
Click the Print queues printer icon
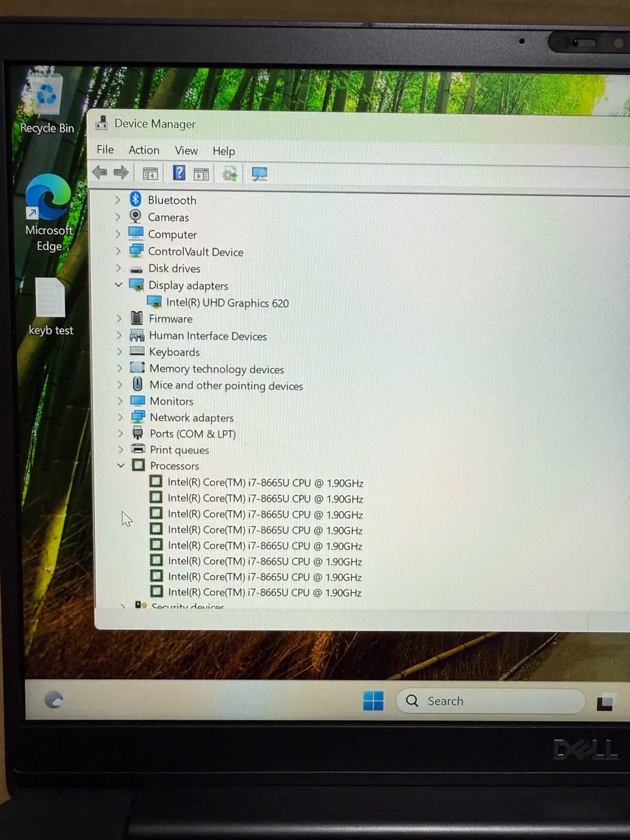139,449
